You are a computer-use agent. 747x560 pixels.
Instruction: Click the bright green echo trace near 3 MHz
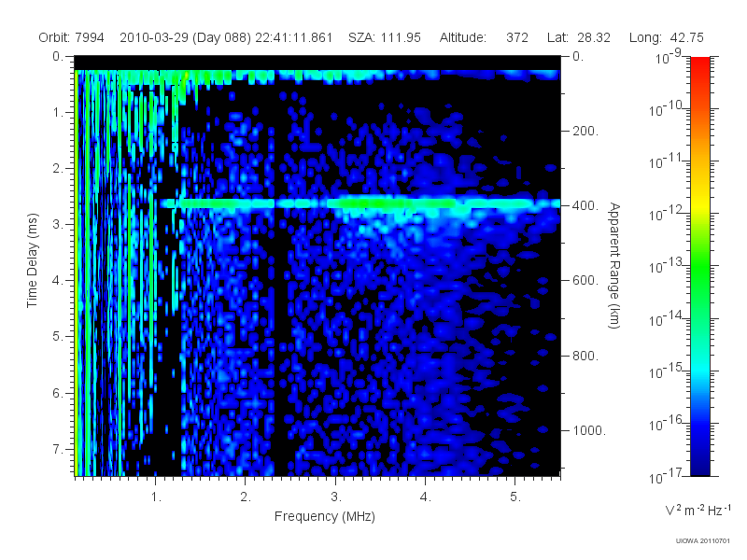[x=390, y=203]
